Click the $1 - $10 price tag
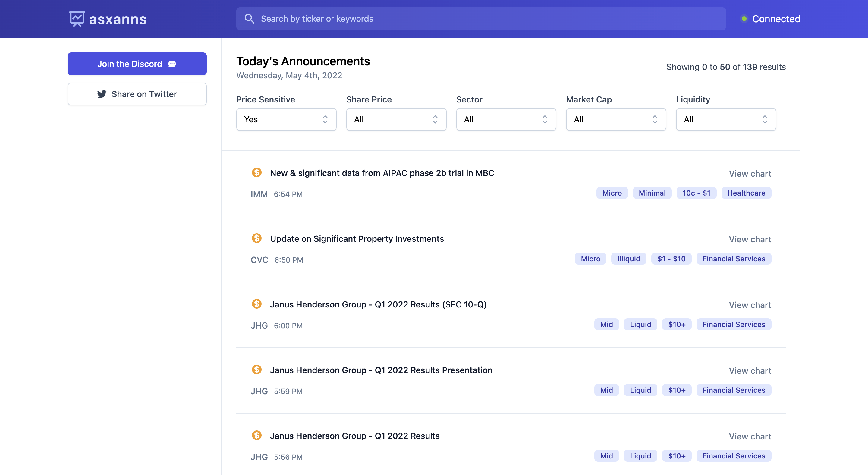Screen dimensions: 868x475 pyautogui.click(x=671, y=259)
